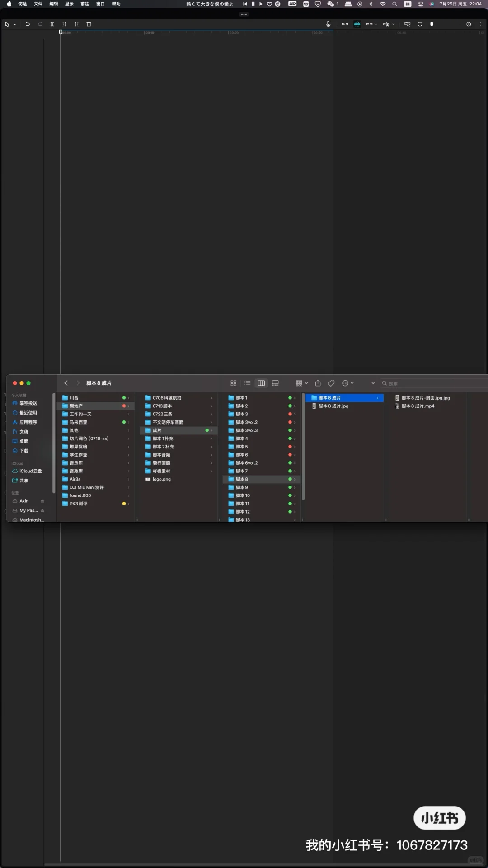488x868 pixels.
Task: Click the WeChat icon in menu bar
Action: click(x=331, y=4)
